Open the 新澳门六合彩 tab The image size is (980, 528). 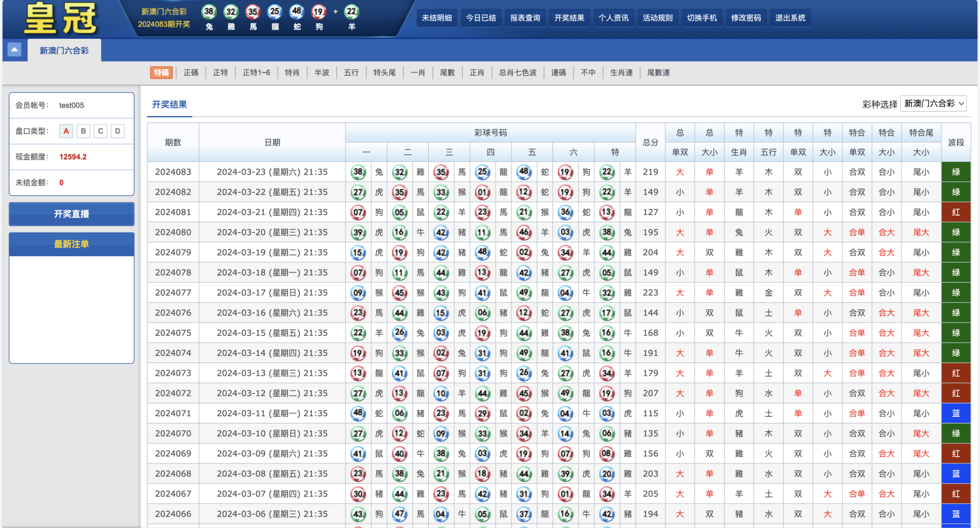coord(64,51)
